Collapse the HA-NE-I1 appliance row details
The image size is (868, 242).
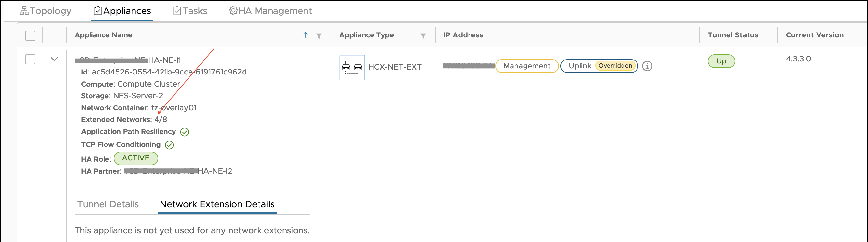(54, 59)
